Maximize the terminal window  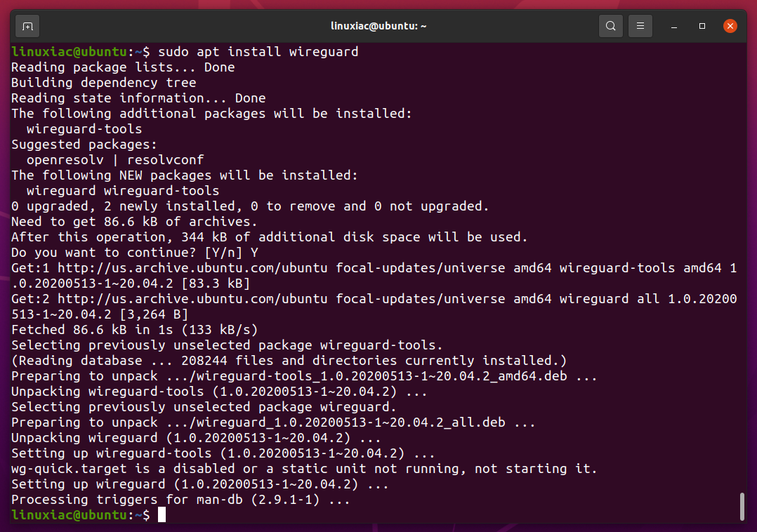(702, 27)
